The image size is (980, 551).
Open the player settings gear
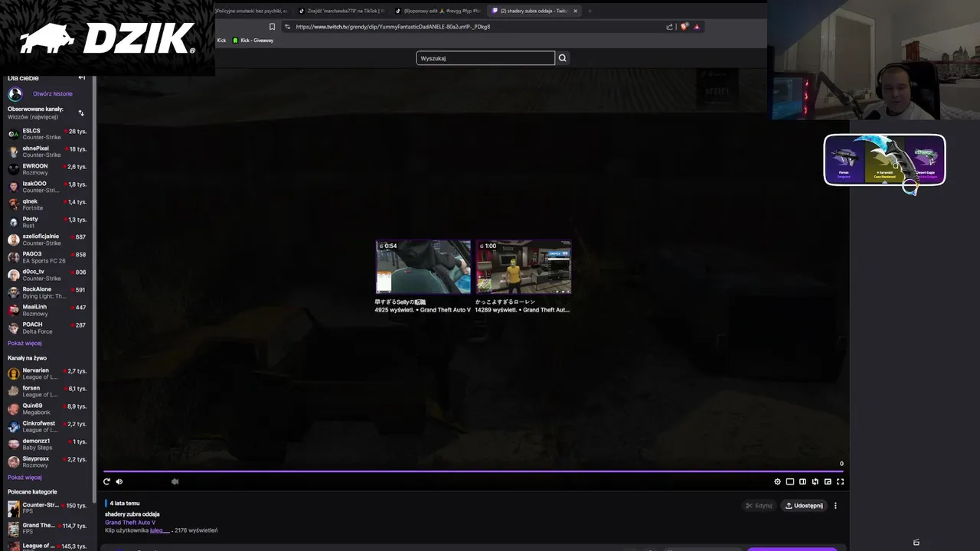[777, 481]
